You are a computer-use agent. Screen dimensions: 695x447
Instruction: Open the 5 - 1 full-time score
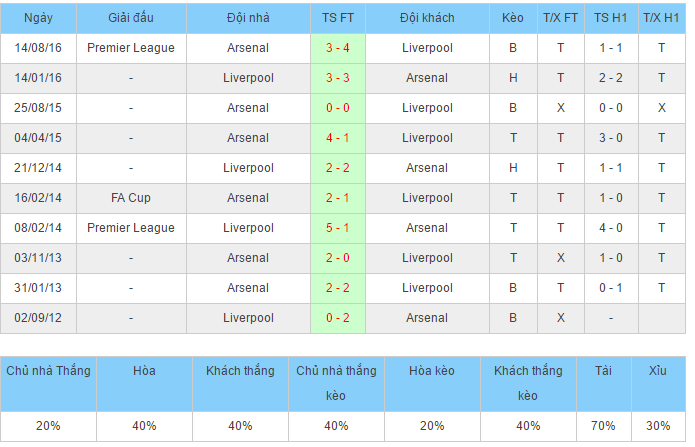click(x=337, y=228)
